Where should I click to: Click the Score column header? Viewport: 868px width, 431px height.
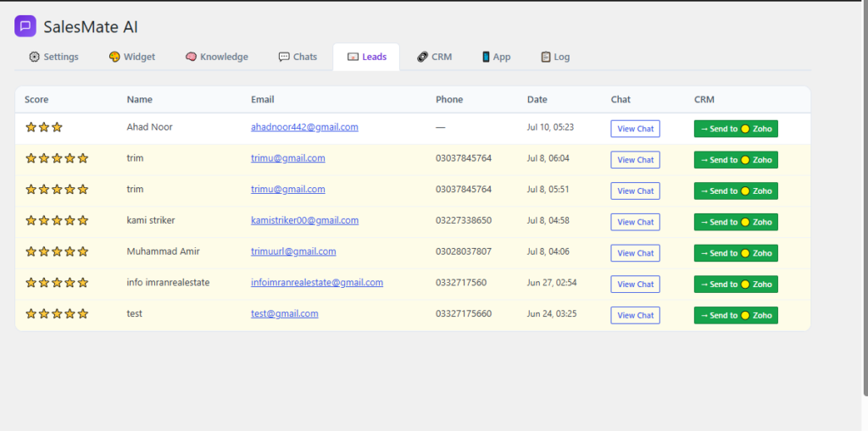(36, 100)
